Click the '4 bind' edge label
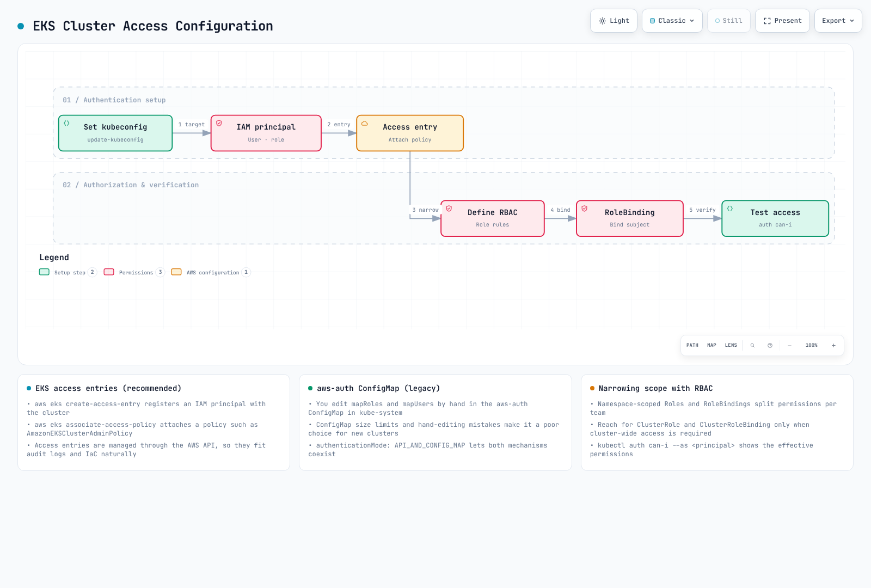 tap(560, 210)
